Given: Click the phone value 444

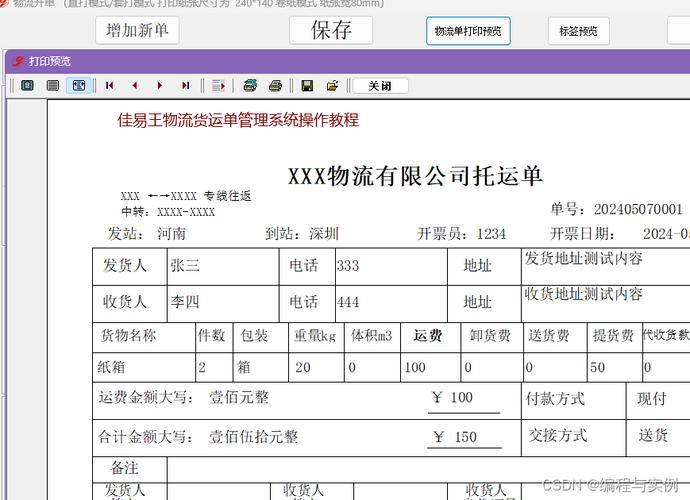Looking at the screenshot, I should tap(348, 302).
